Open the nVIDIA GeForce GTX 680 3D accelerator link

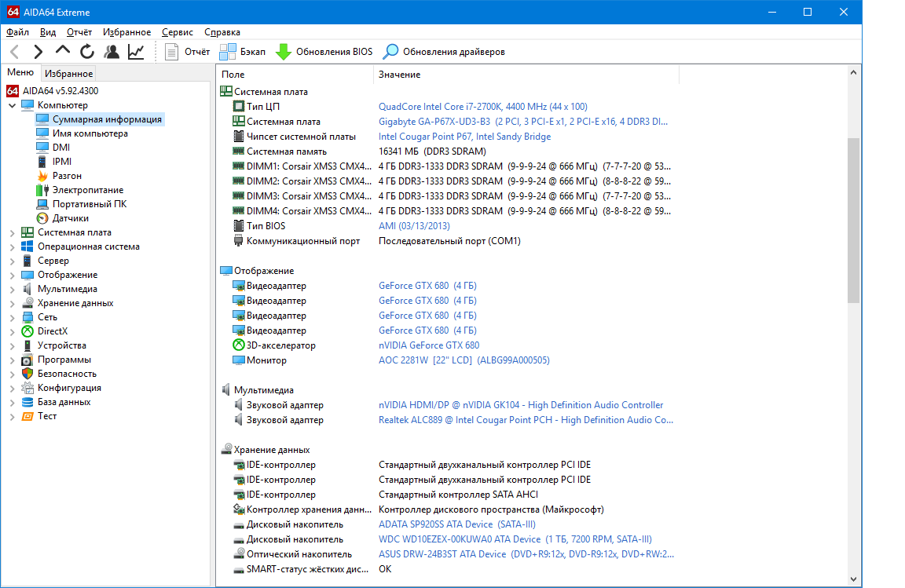(429, 345)
